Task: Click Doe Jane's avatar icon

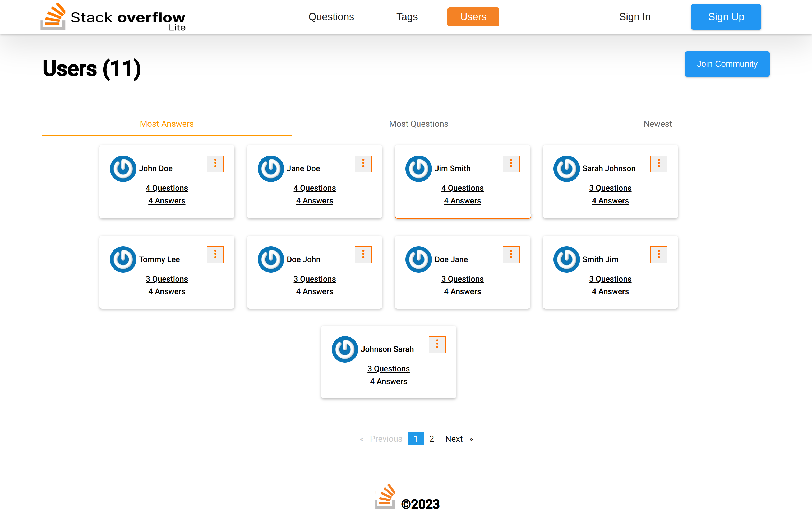Action: click(x=418, y=259)
